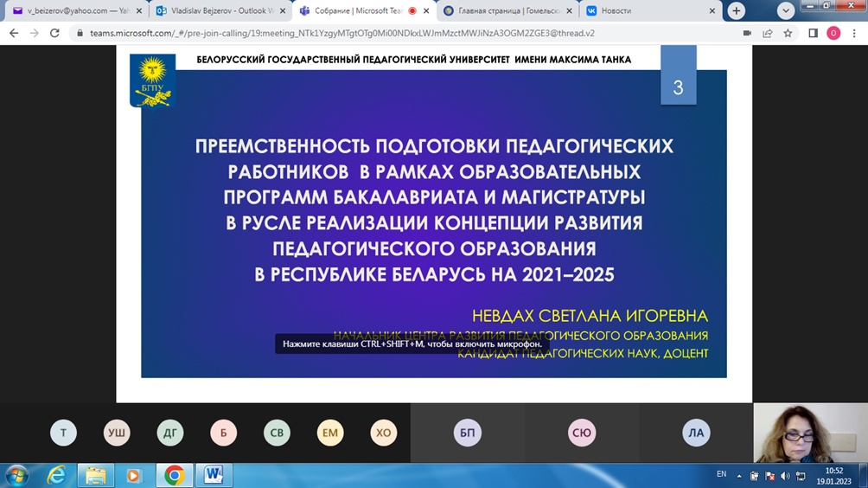
Task: Click the browser back arrow
Action: [14, 33]
